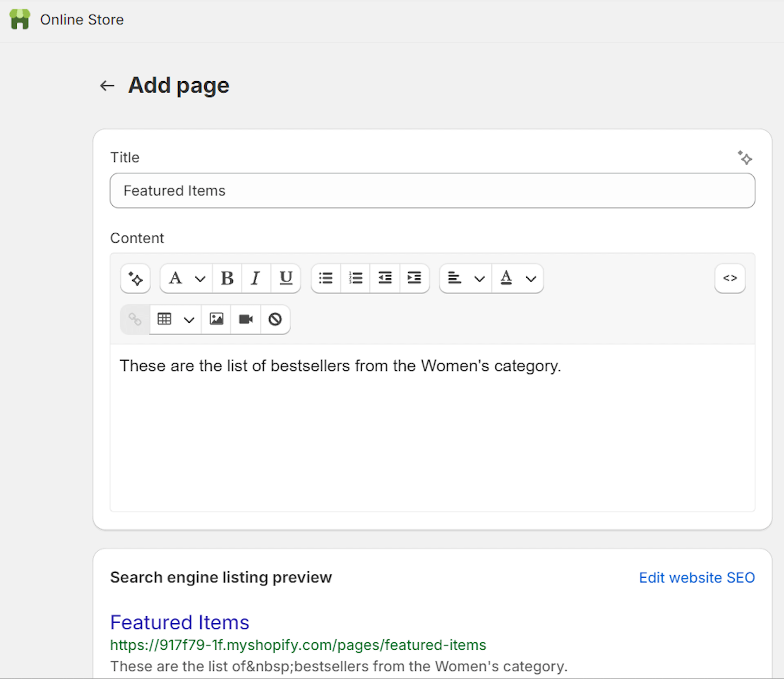The height and width of the screenshot is (679, 784).
Task: Underline the selected text
Action: (x=285, y=278)
